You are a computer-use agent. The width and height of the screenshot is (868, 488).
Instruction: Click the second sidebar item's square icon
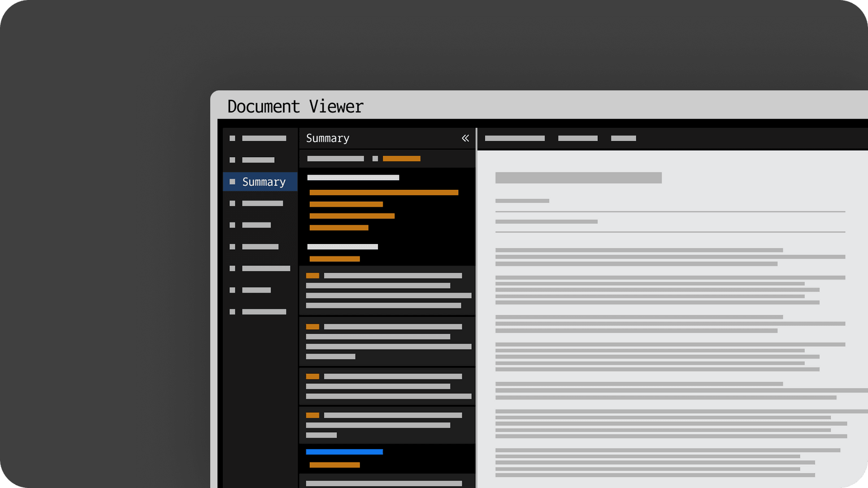[232, 160]
